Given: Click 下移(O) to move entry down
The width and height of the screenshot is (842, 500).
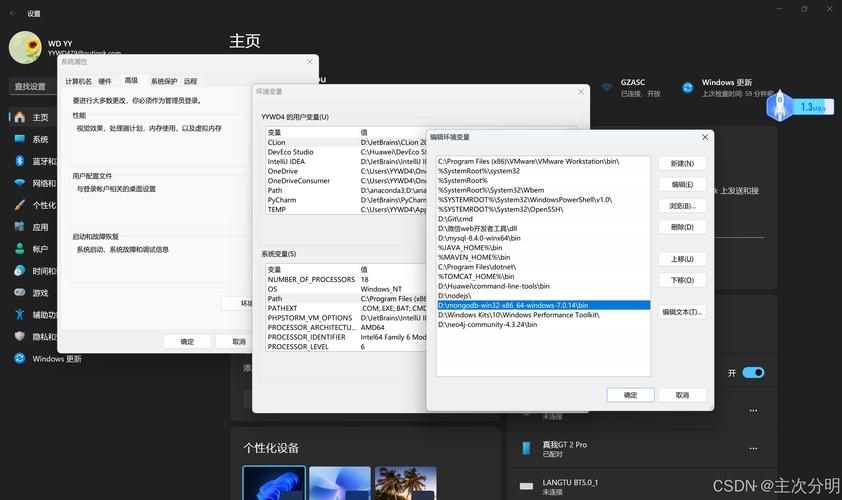Looking at the screenshot, I should click(x=682, y=280).
